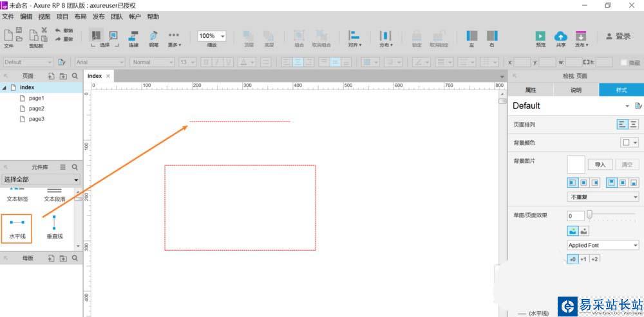Close the index tab
644x317 pixels.
coord(108,76)
